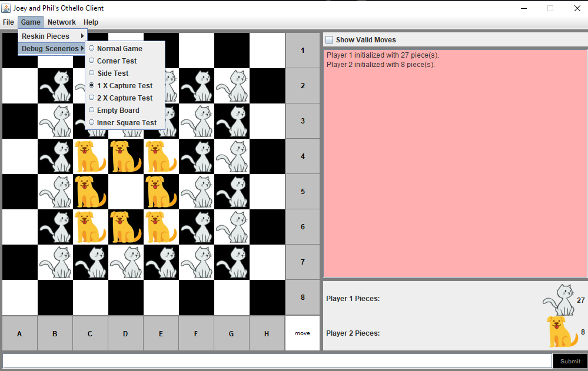588x371 pixels.
Task: Click the dog piece at E6
Action: point(161,226)
